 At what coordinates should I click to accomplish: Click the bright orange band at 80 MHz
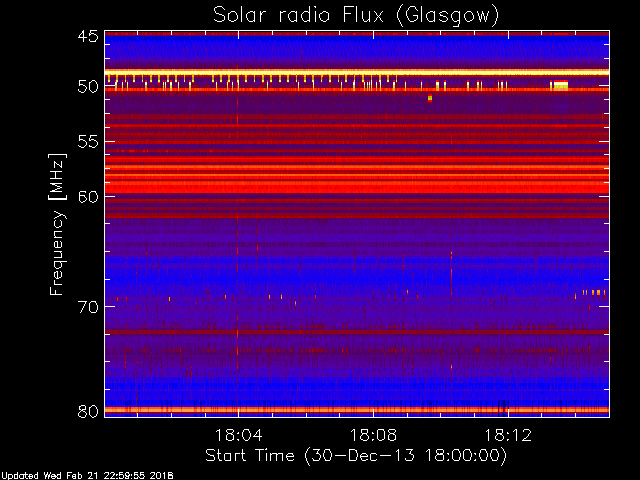[356, 410]
